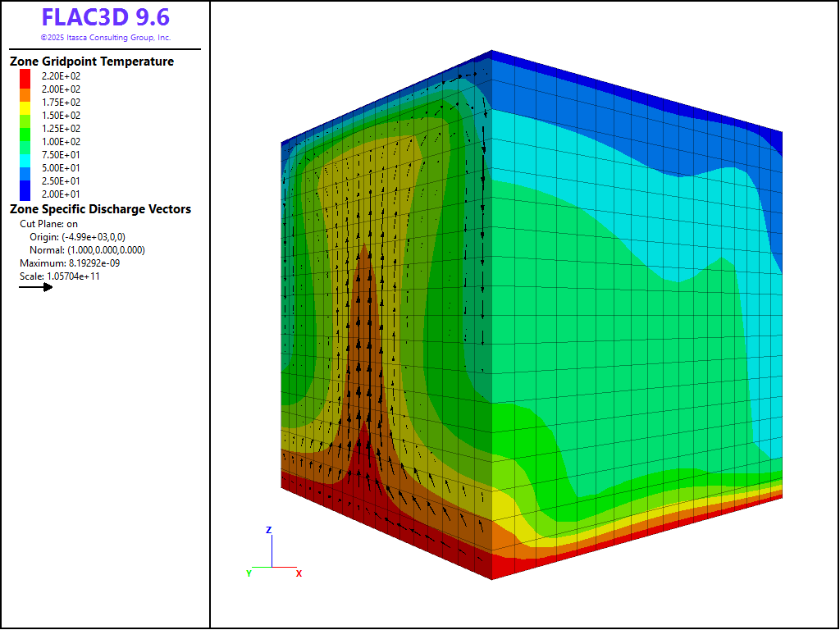
Task: Click the Zone Specific Discharge Vectors heading
Action: pos(100,209)
